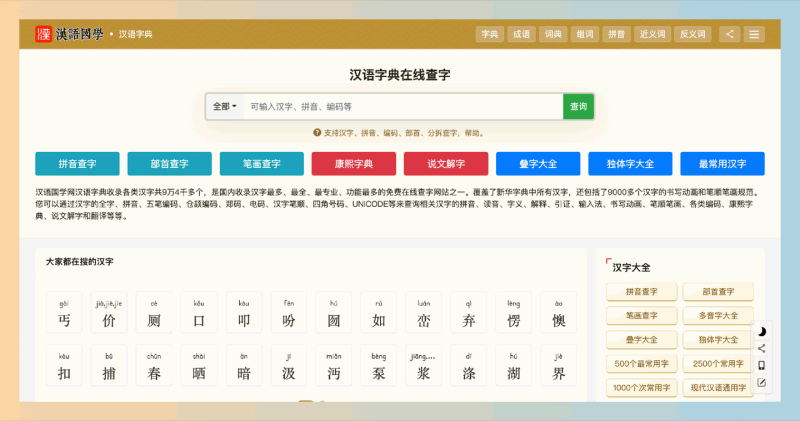Open character card 懊
The width and height of the screenshot is (800, 421).
[x=559, y=312]
